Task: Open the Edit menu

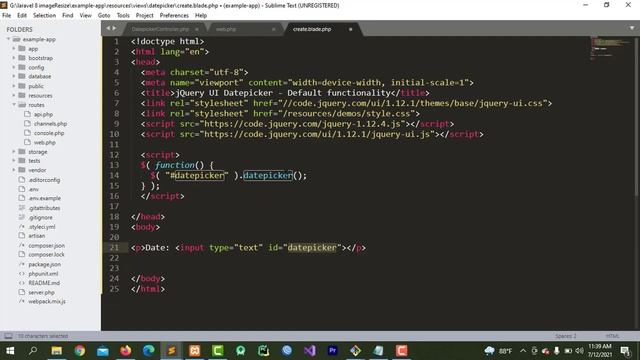Action: [22, 16]
